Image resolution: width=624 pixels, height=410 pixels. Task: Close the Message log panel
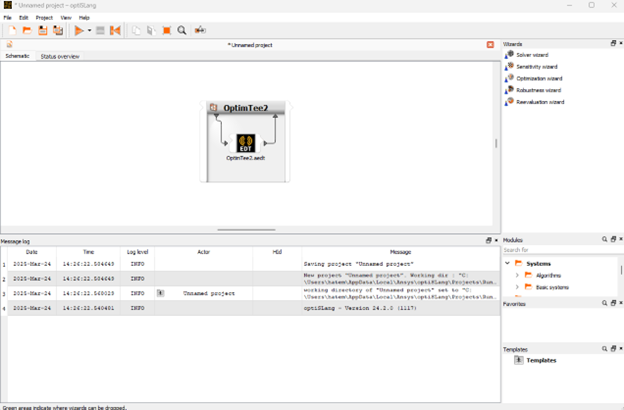[496, 240]
